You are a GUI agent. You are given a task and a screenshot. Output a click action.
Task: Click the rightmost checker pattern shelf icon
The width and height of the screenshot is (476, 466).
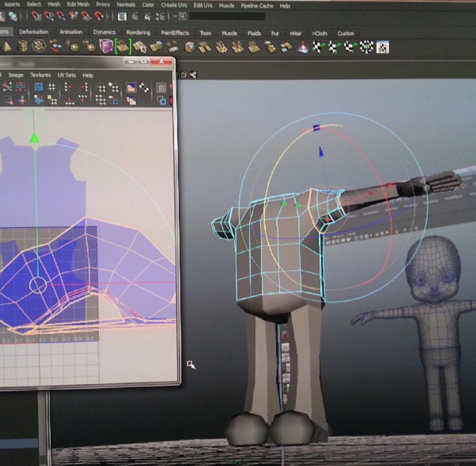point(383,48)
